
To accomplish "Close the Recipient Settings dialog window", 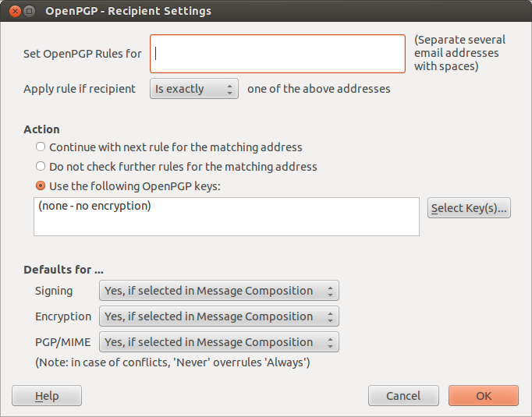I will coord(15,11).
